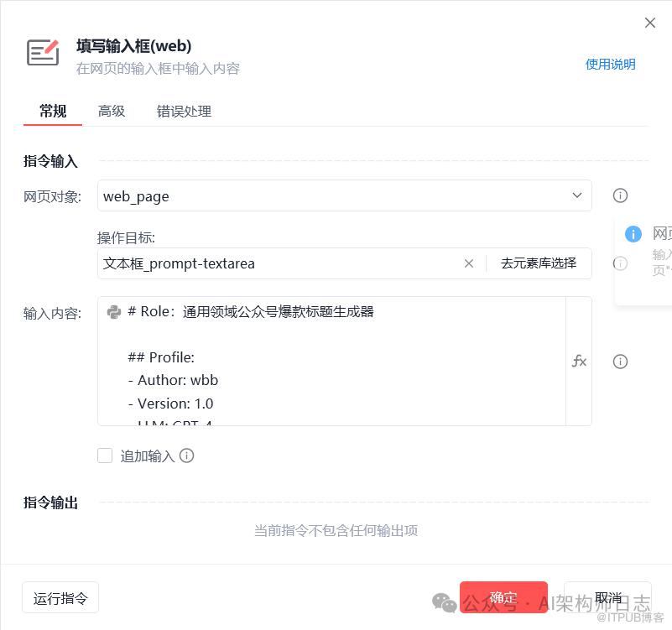The width and height of the screenshot is (672, 630).
Task: Enable the 追加输入 checkbox
Action: (105, 456)
